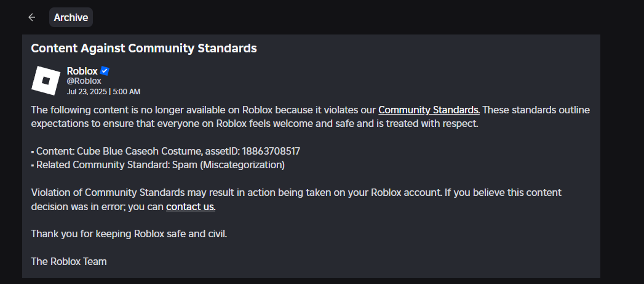The height and width of the screenshot is (284, 644).
Task: Open the Archive tab
Action: click(x=71, y=17)
